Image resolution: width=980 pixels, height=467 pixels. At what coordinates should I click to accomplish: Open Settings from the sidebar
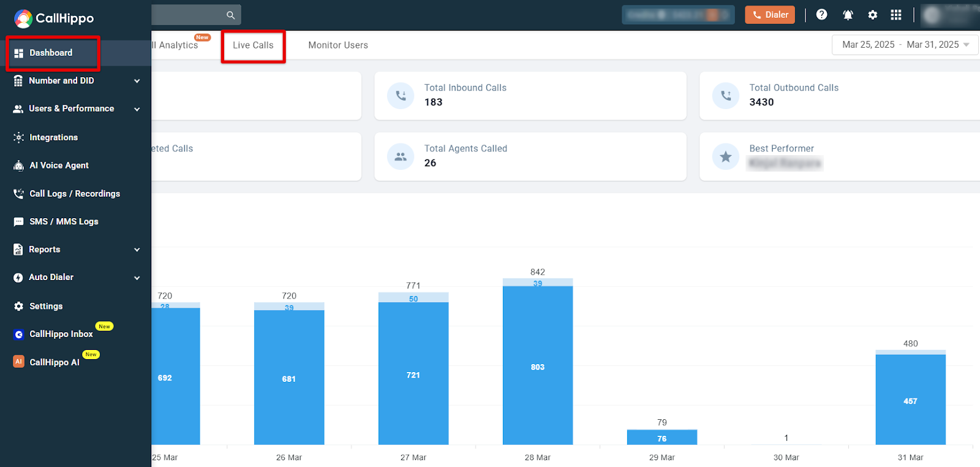pyautogui.click(x=46, y=306)
